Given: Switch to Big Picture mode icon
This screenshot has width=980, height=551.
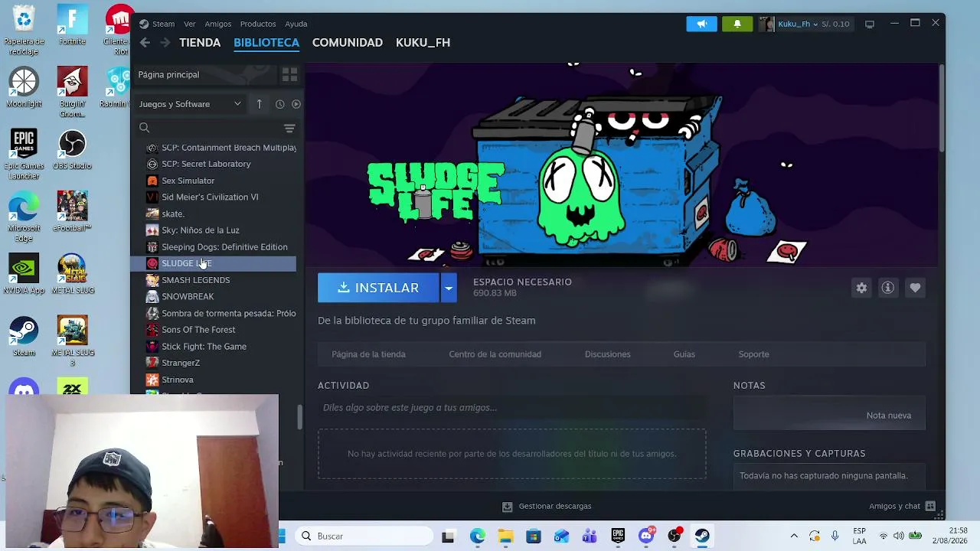Looking at the screenshot, I should click(870, 24).
